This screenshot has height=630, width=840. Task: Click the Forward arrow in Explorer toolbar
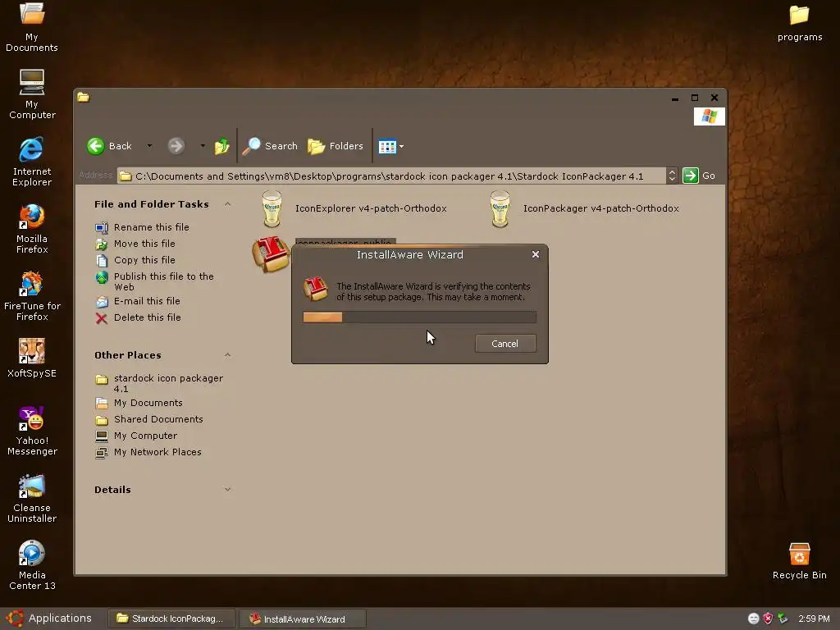click(x=176, y=146)
